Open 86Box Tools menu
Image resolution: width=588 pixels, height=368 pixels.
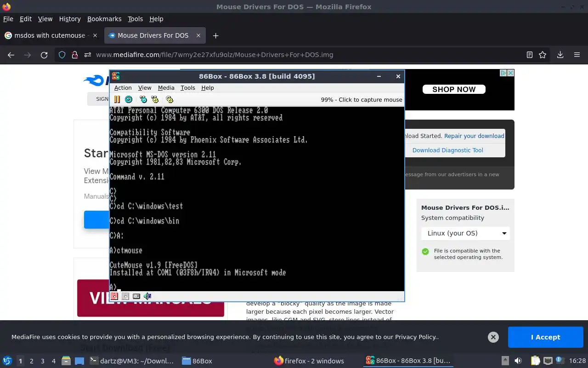point(187,88)
